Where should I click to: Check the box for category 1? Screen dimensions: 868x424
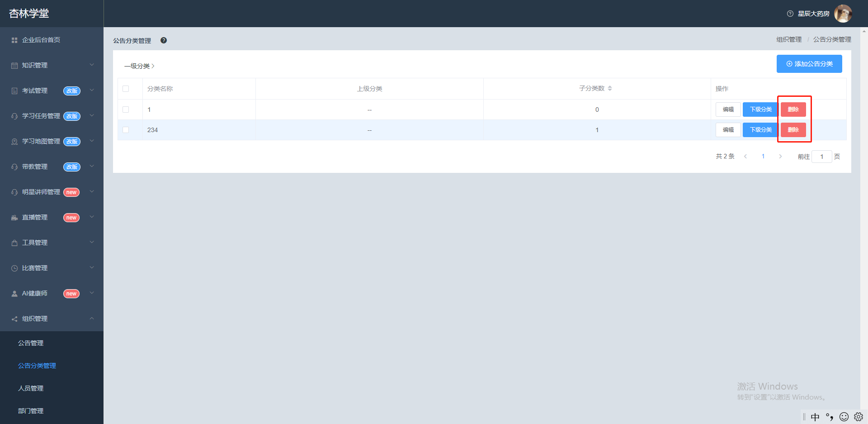[126, 110]
